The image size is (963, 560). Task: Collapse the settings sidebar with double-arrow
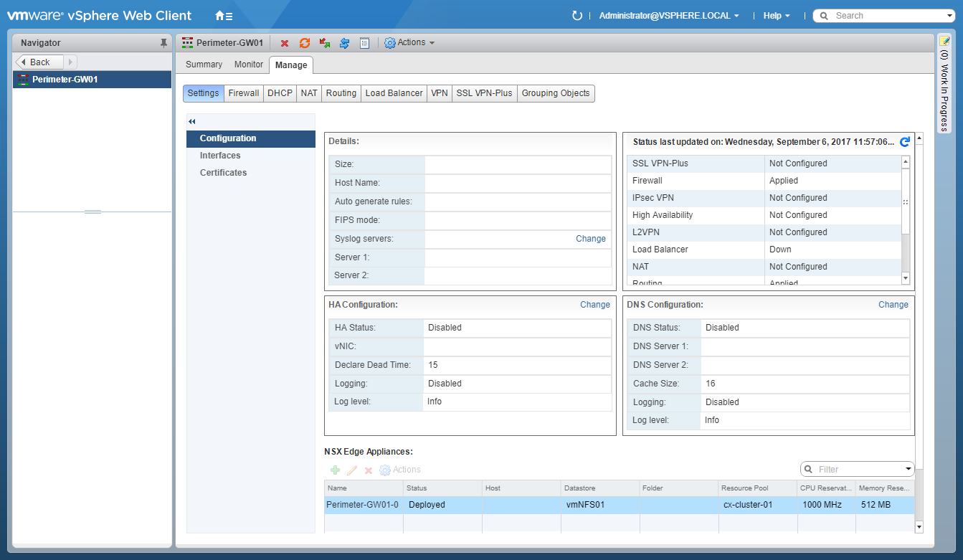coord(192,122)
